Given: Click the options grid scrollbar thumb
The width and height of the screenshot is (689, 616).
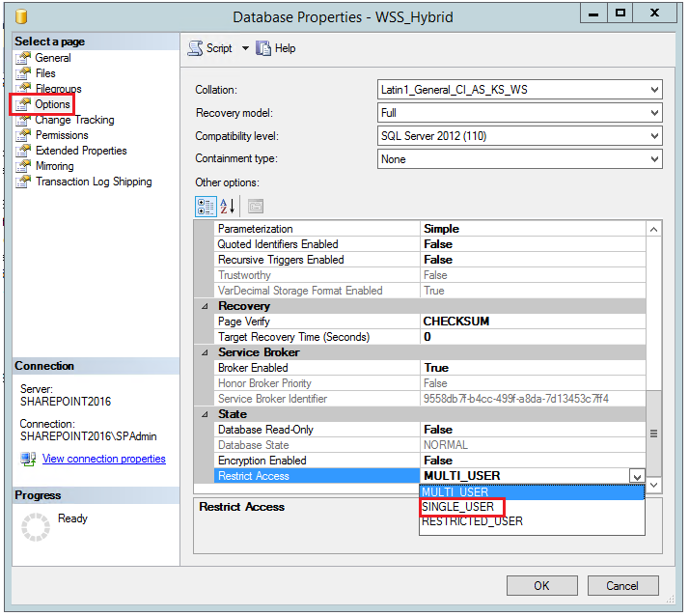Looking at the screenshot, I should point(654,434).
